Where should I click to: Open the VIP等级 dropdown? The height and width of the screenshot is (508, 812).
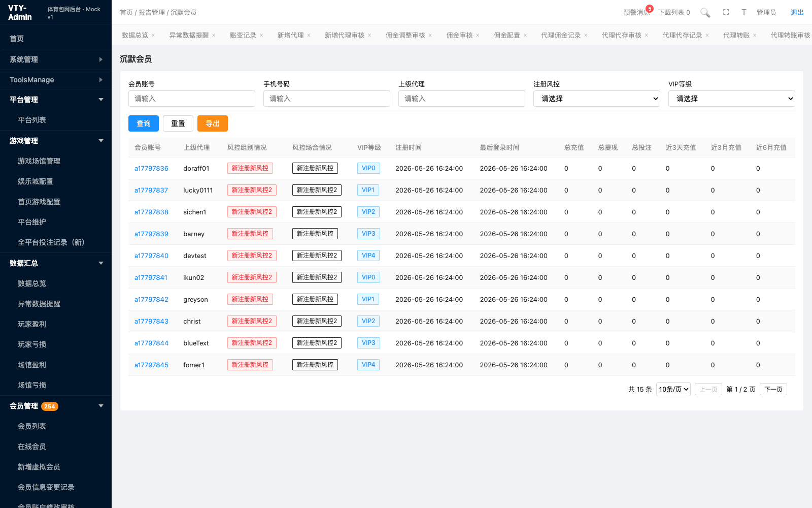coord(732,99)
